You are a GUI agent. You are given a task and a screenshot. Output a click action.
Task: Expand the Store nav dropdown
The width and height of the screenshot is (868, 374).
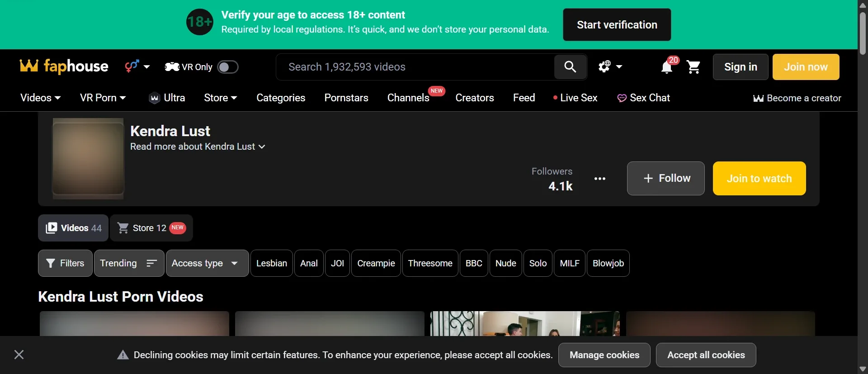(x=220, y=98)
